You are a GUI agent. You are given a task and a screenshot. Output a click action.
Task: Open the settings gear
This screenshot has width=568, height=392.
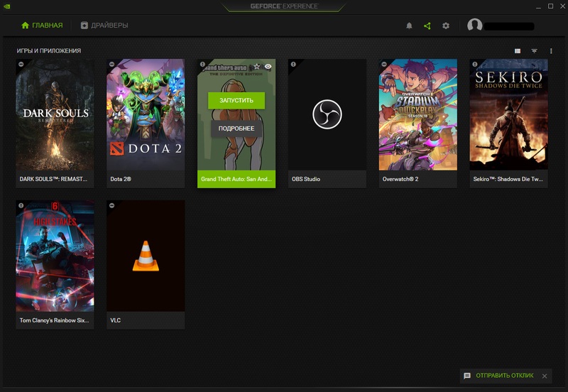point(446,26)
